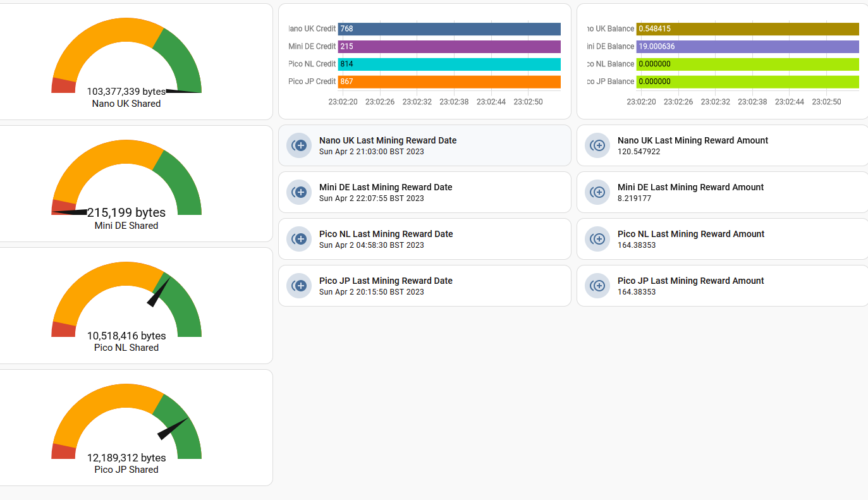Click the needle on Pico NL Shared gauge
The image size is (868, 500).
pos(159,291)
